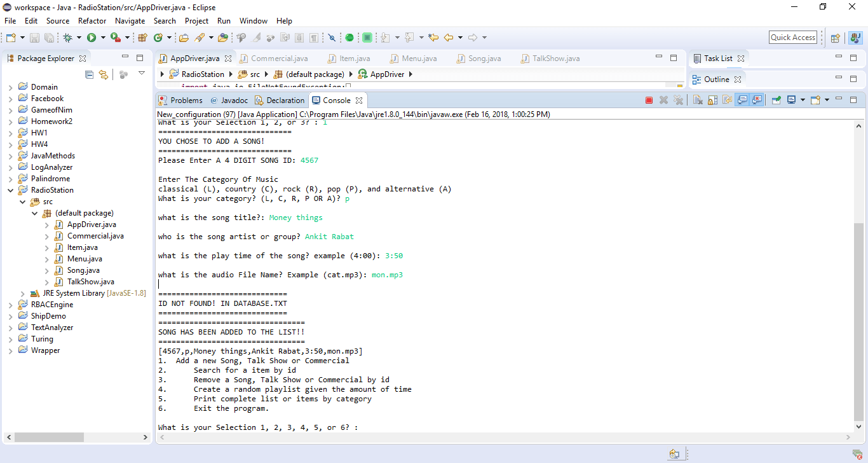868x463 pixels.
Task: Click AppDriver in the editor breadcrumb
Action: point(381,74)
